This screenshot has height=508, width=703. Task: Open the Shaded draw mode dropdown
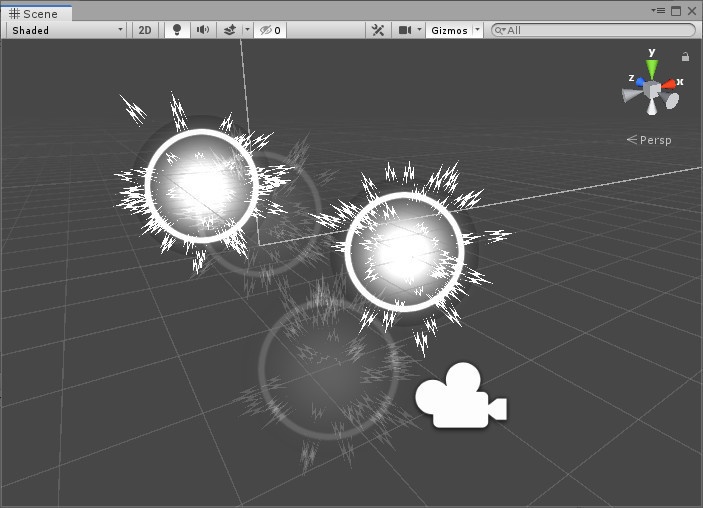(x=67, y=30)
